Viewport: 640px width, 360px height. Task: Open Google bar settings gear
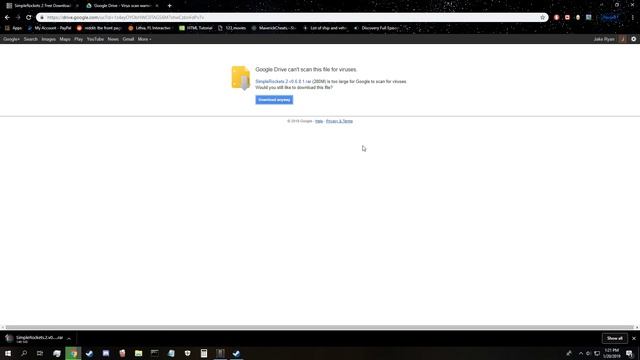tap(633, 39)
